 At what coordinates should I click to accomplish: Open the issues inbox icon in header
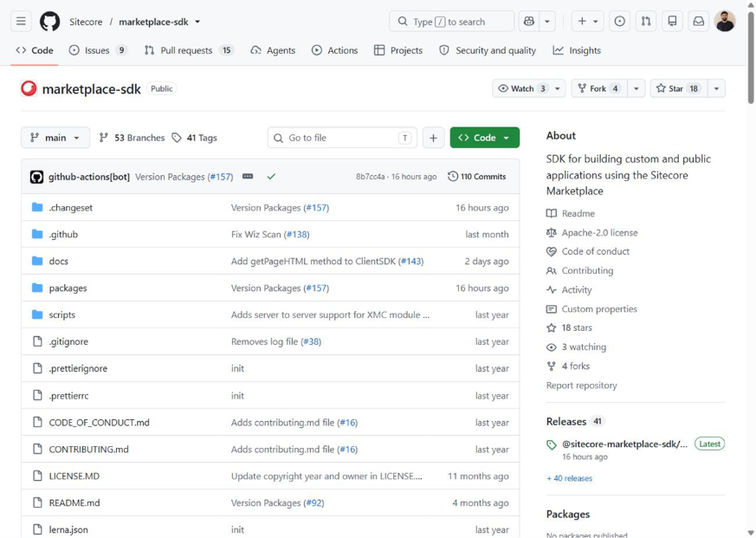[x=619, y=22]
